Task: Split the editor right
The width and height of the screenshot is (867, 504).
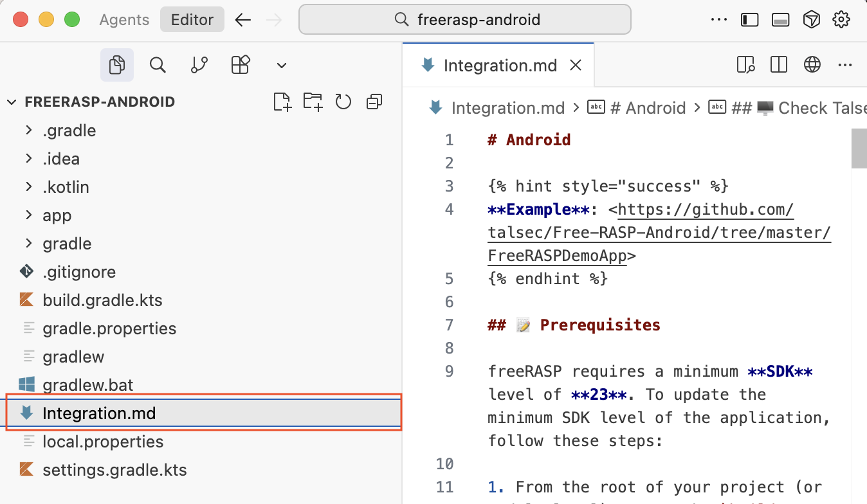Action: click(x=779, y=65)
